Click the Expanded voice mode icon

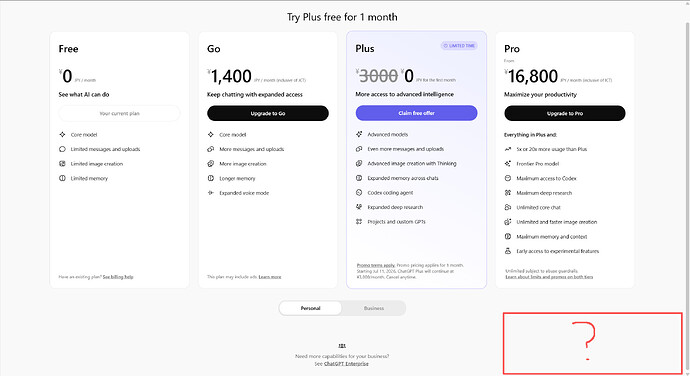[211, 193]
